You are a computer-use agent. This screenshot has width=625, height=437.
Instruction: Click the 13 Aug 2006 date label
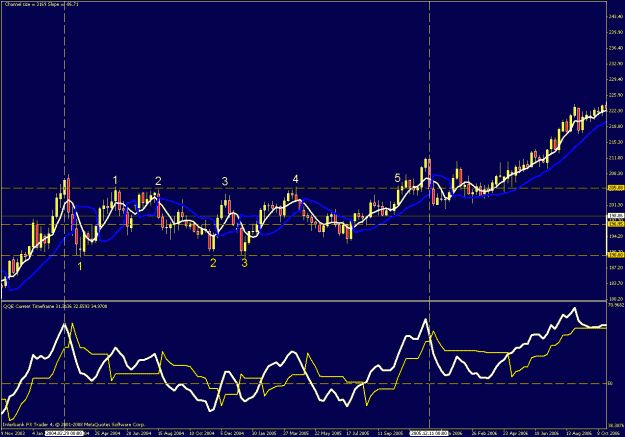578,433
